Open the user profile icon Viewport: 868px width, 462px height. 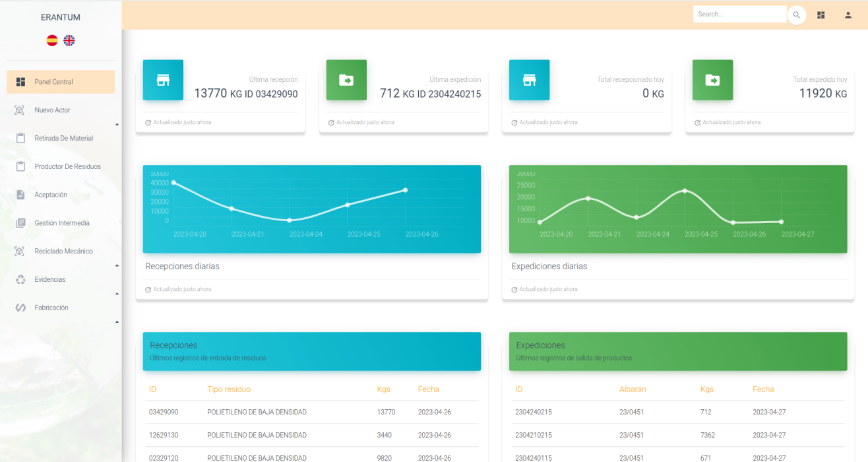point(848,15)
